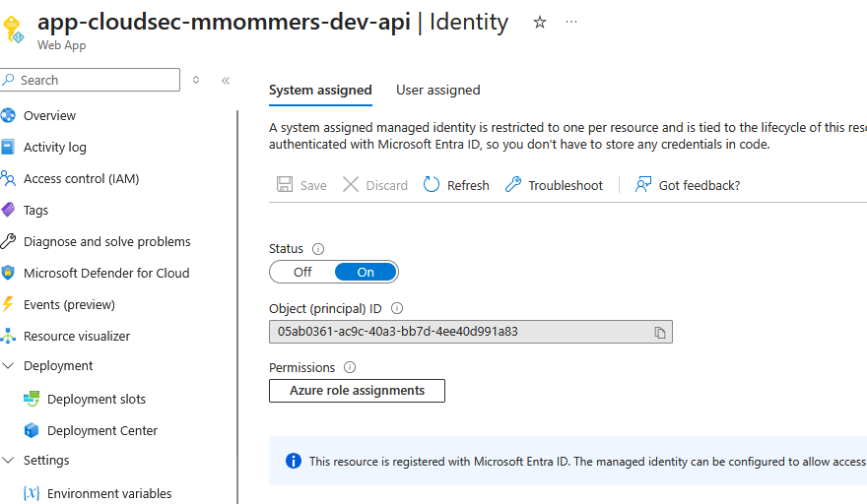The width and height of the screenshot is (867, 504).
Task: Click the Events lightning bolt icon
Action: 8,304
